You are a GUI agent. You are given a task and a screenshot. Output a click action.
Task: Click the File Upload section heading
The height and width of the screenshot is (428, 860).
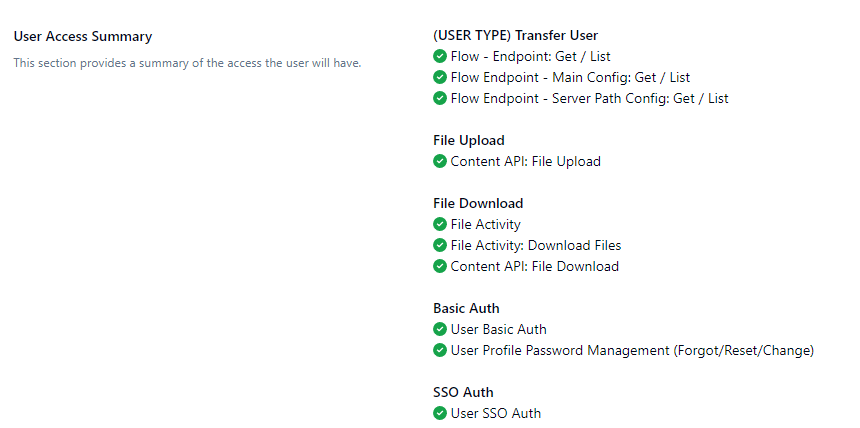[x=469, y=140]
